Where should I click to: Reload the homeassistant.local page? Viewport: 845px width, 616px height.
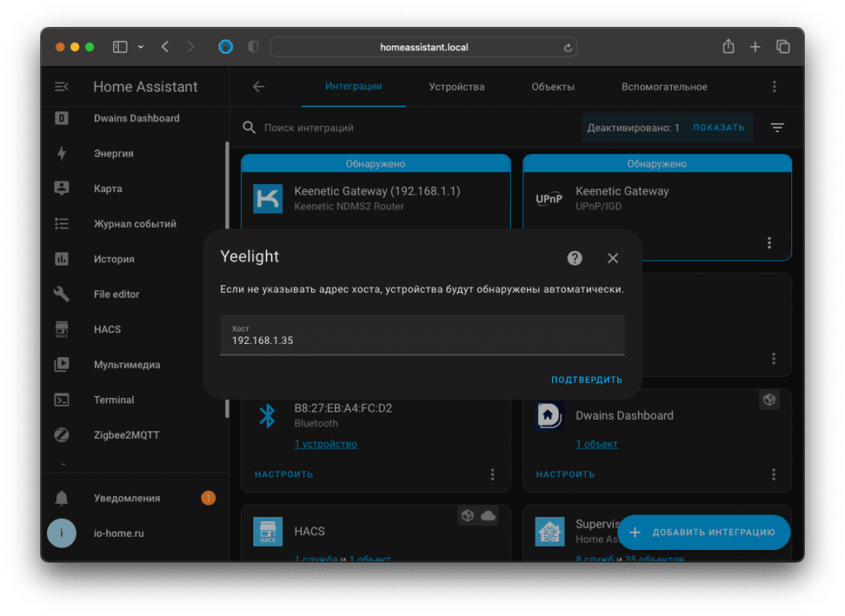[x=568, y=47]
